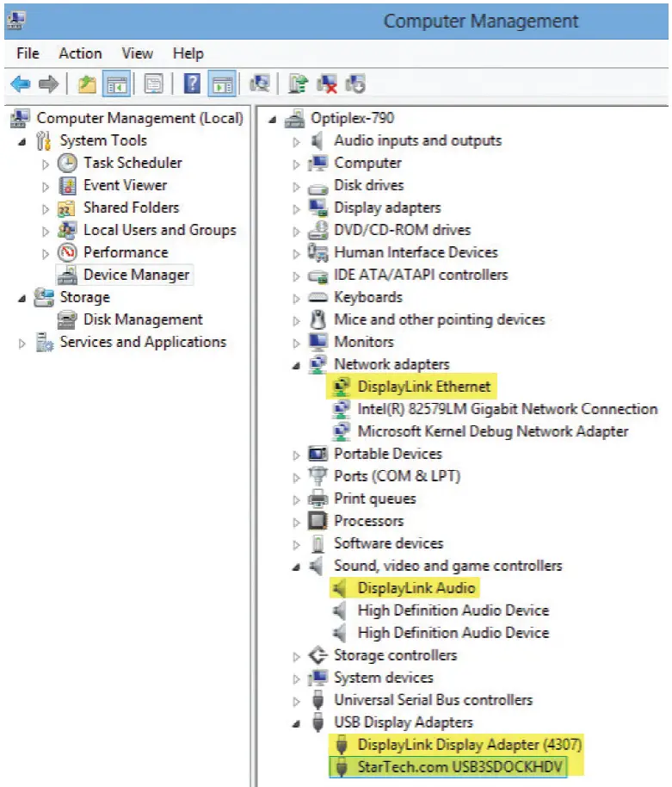Toggle Show/Hide Action Pane toolbar icon
The width and height of the screenshot is (672, 787).
coord(222,84)
